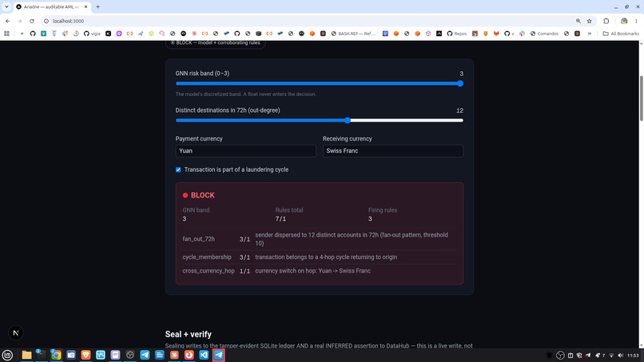Open the tab search dropdown arrow
644x362 pixels.
tap(6, 6)
